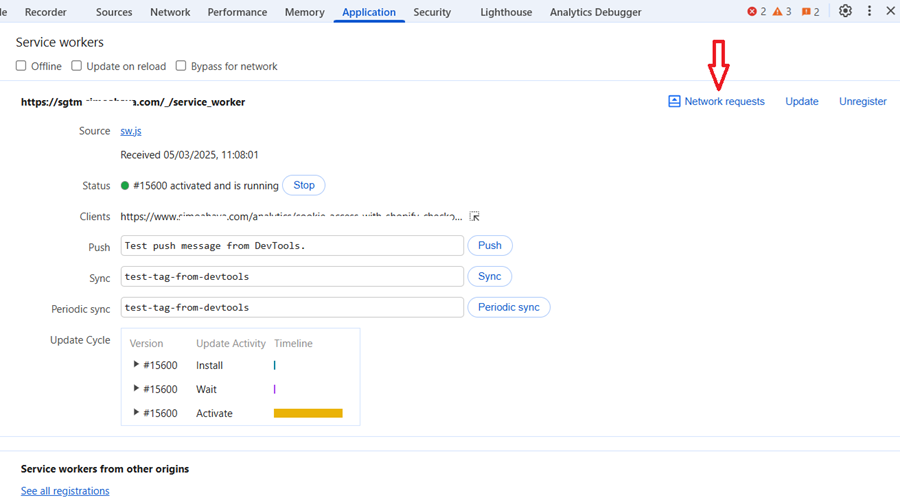Click the Push message input field
900x502 pixels.
tap(292, 246)
